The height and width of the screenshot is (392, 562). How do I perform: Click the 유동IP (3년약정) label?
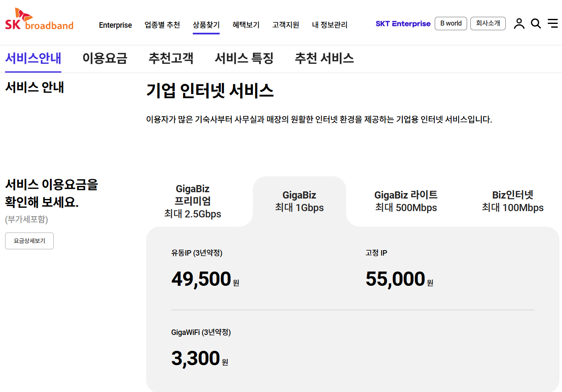tap(197, 253)
